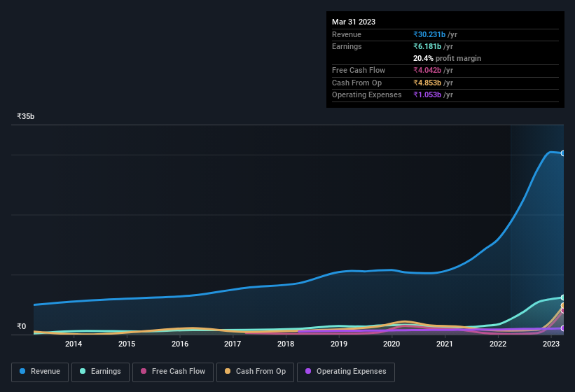Click the ₹4.853b cash from op value
Image resolution: width=575 pixels, height=392 pixels.
click(x=427, y=83)
